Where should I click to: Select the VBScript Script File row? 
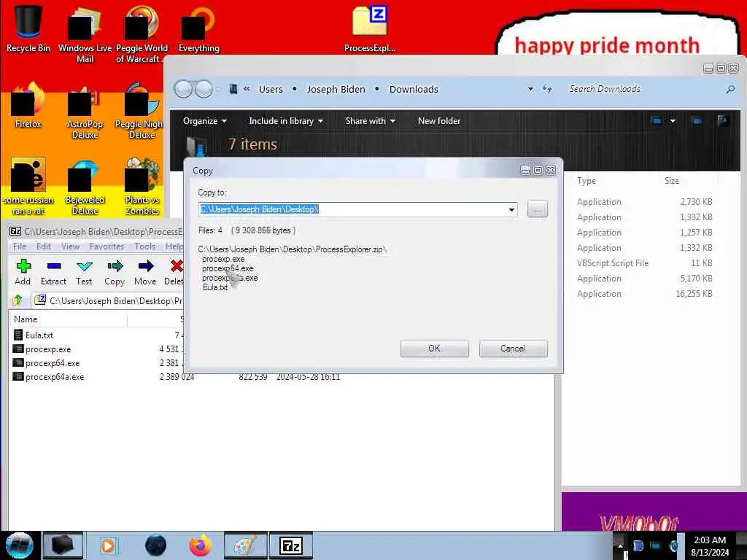click(x=645, y=262)
